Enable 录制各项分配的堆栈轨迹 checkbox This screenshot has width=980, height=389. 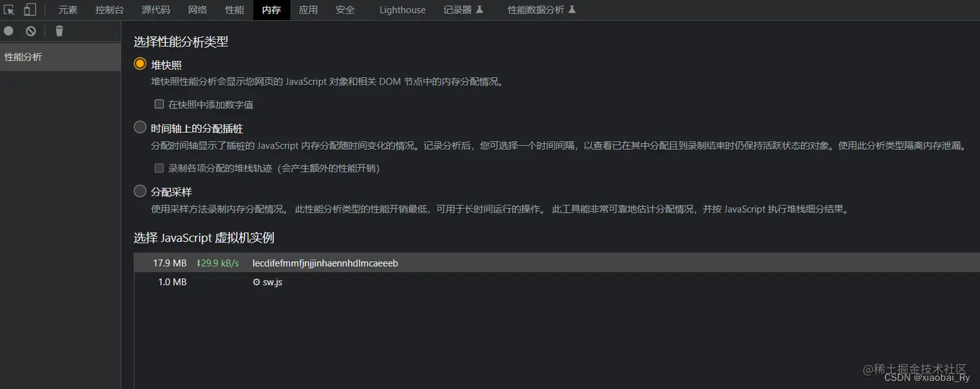[x=159, y=168]
